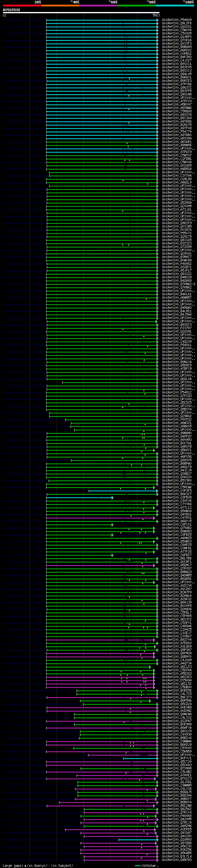Image resolution: width=197 pixels, height=868 pixels.
Task: Select the label UniRef100_A7SJ61
Action: coord(176,210)
